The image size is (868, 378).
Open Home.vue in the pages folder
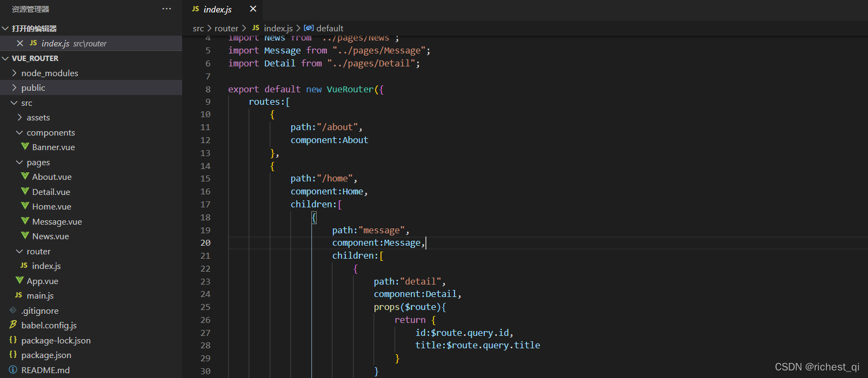coord(52,206)
